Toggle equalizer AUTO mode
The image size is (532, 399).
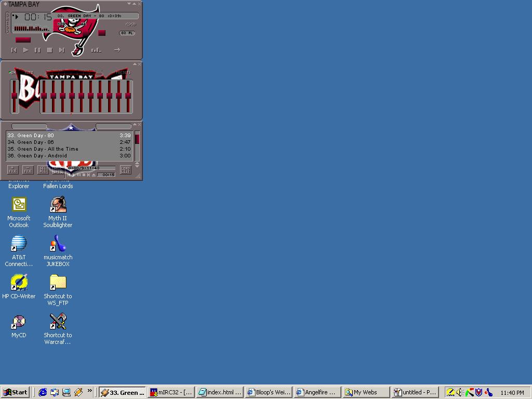pos(29,73)
